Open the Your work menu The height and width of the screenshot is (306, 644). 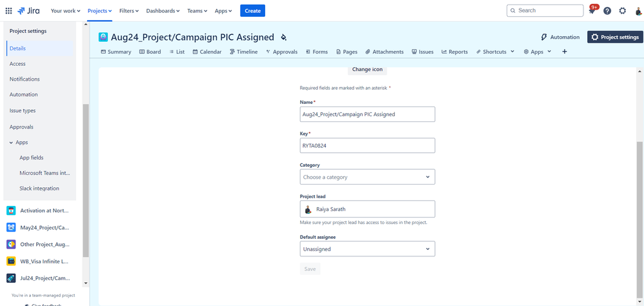tap(65, 11)
